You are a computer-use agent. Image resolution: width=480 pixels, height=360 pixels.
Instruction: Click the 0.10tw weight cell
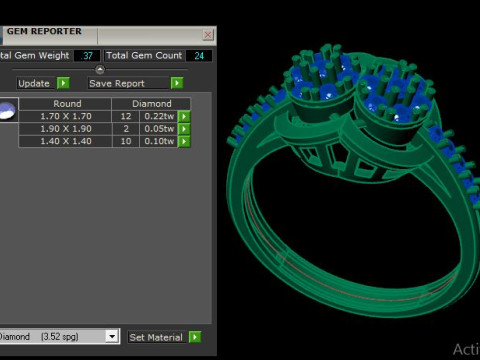(x=159, y=141)
